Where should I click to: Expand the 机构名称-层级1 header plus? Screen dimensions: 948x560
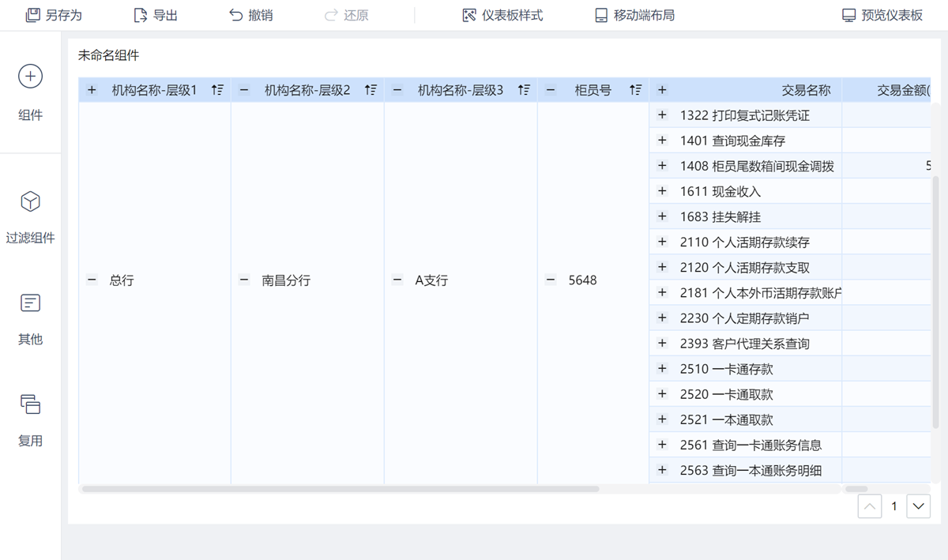[x=92, y=90]
